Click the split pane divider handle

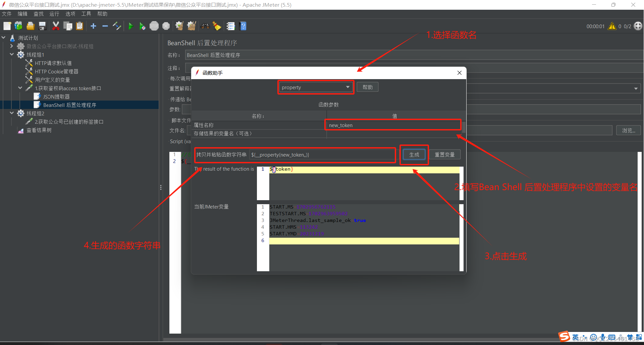[161, 187]
